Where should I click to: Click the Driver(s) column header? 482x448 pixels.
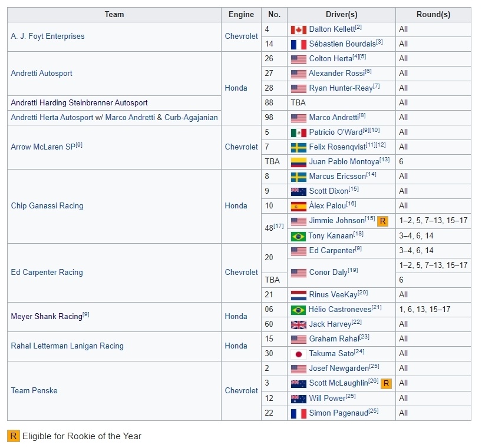(342, 15)
